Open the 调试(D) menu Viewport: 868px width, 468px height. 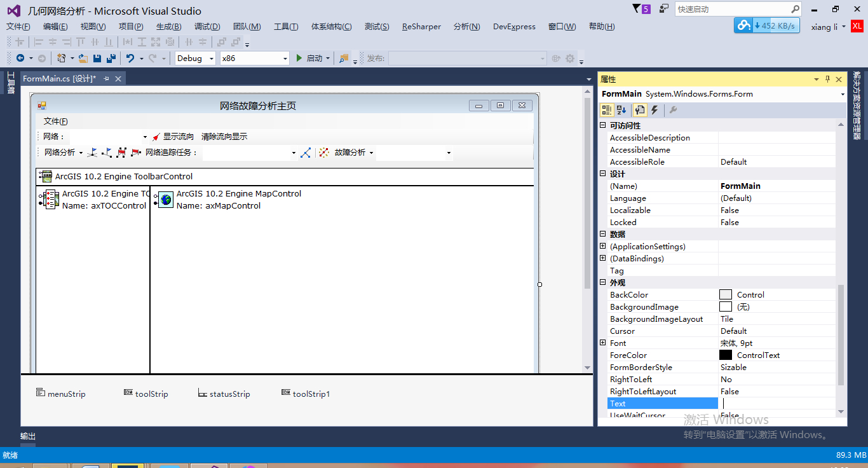(207, 27)
